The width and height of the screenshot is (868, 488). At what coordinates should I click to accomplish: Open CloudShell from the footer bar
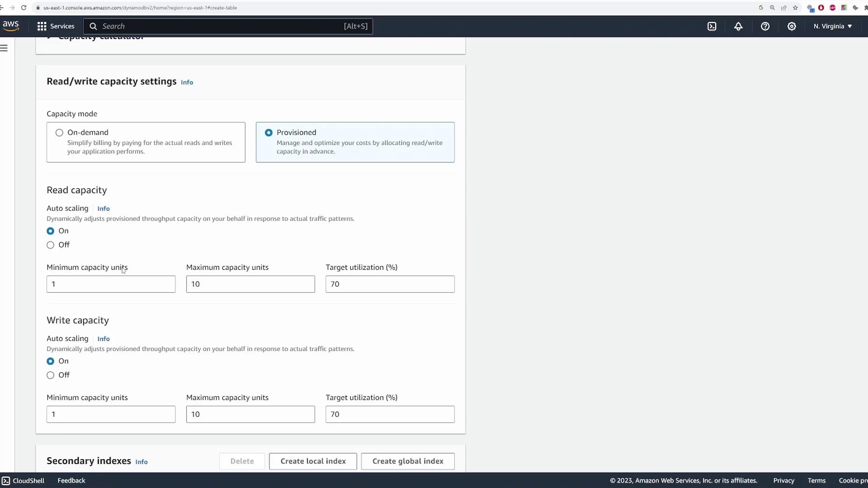pos(23,480)
